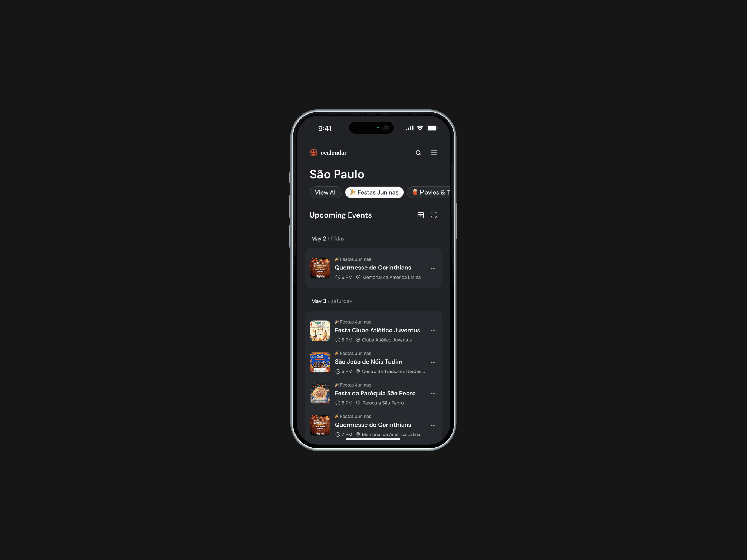Open the search icon
The image size is (747, 560).
[418, 153]
